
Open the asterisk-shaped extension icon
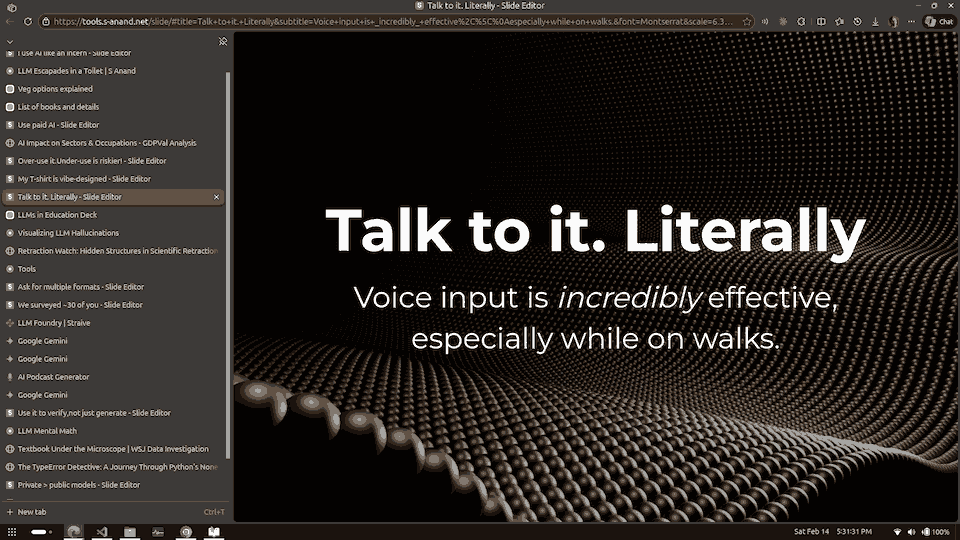click(783, 21)
